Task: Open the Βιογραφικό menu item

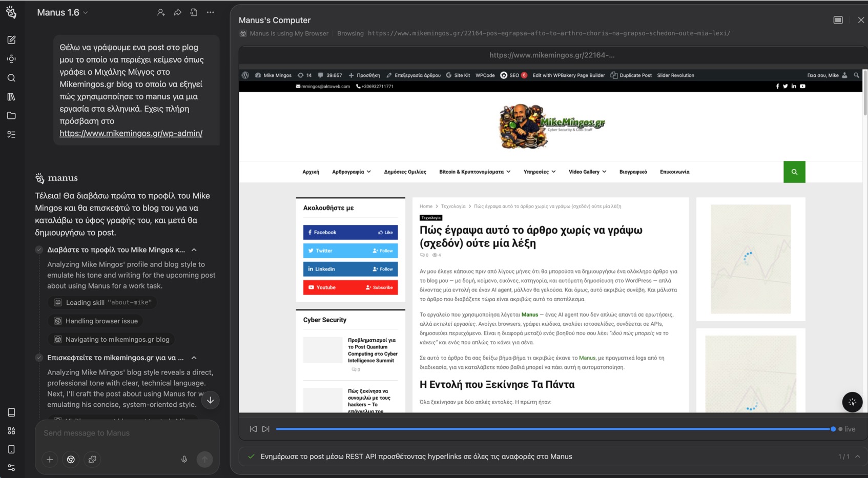Action: 633,172
